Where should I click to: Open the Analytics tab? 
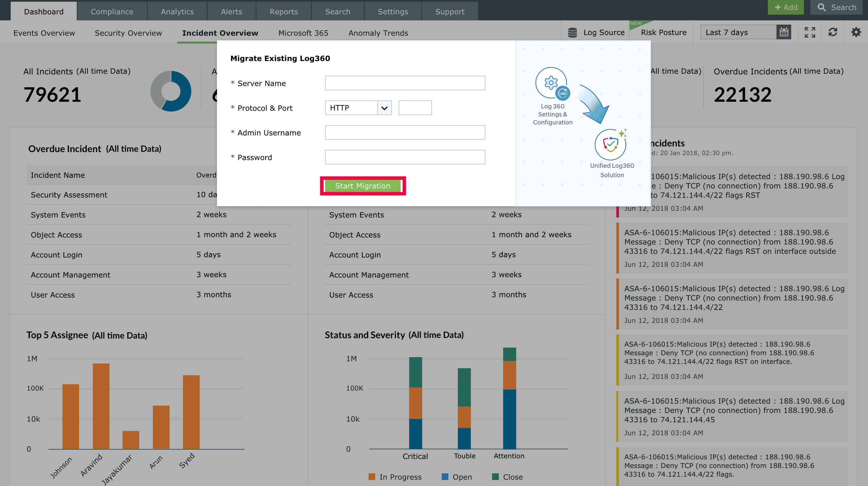pyautogui.click(x=177, y=11)
